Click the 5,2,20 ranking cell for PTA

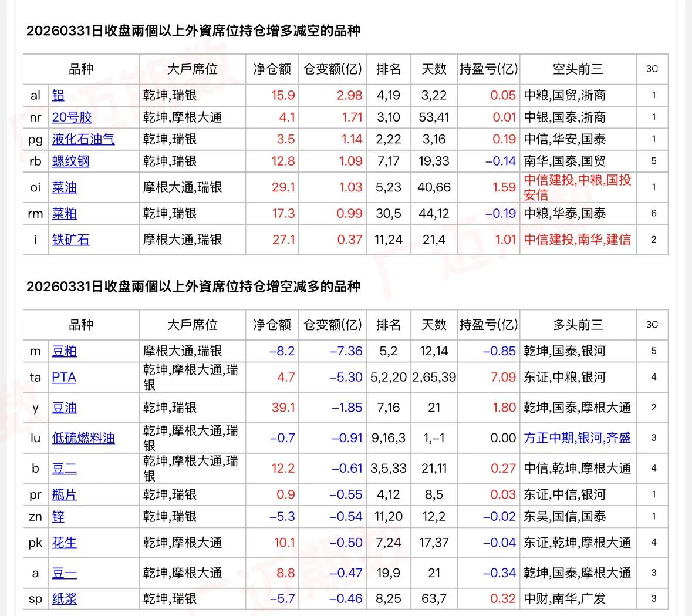(x=389, y=378)
